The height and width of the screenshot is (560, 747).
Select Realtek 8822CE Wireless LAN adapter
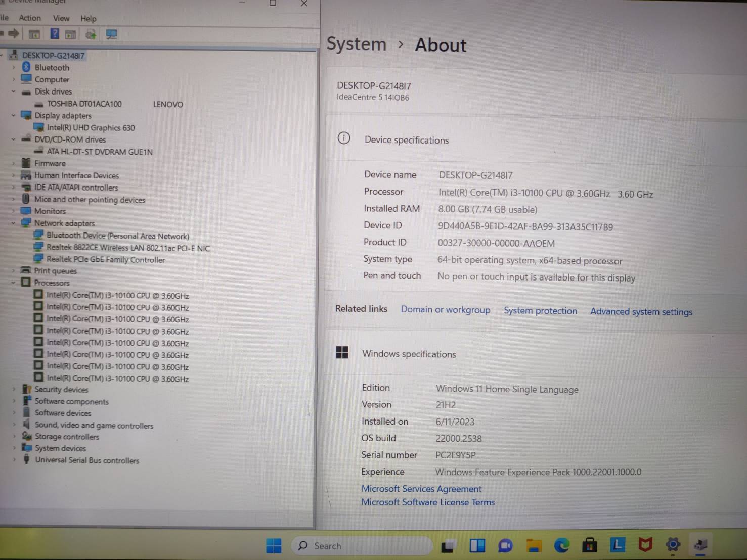128,248
